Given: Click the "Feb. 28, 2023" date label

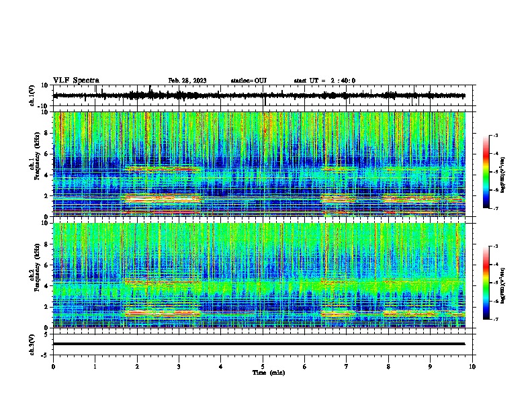Looking at the screenshot, I should (x=187, y=81).
